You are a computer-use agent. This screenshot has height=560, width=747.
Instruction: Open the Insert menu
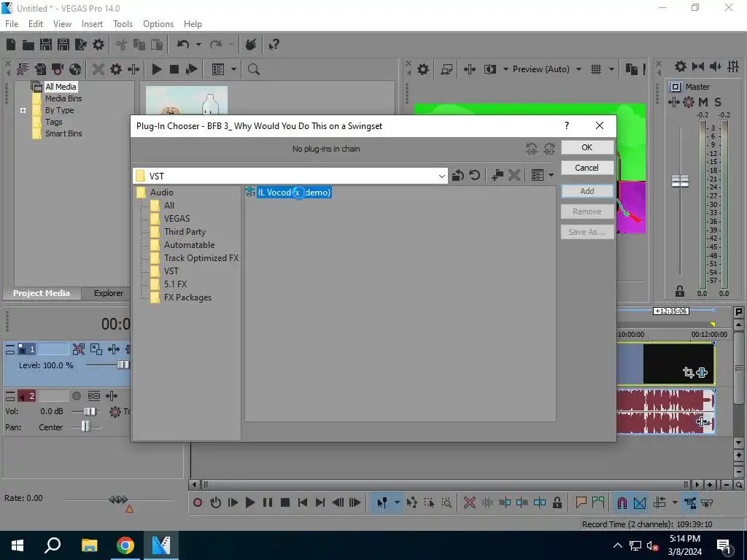92,24
